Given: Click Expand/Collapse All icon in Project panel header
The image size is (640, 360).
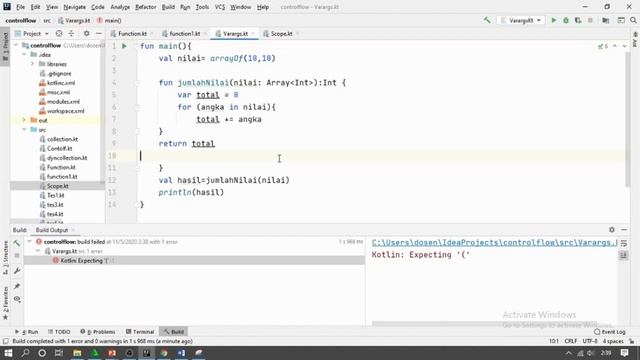Looking at the screenshot, I should pyautogui.click(x=71, y=33).
